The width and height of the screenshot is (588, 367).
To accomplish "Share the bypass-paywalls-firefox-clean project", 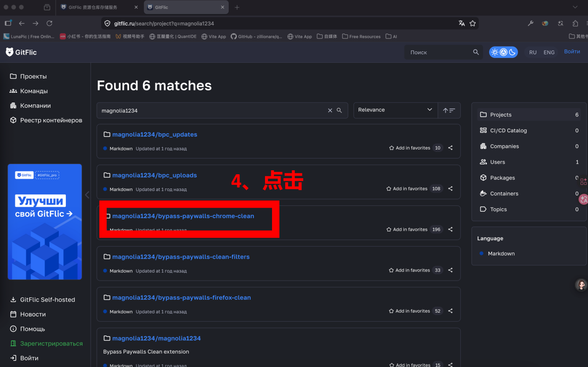I will (450, 311).
